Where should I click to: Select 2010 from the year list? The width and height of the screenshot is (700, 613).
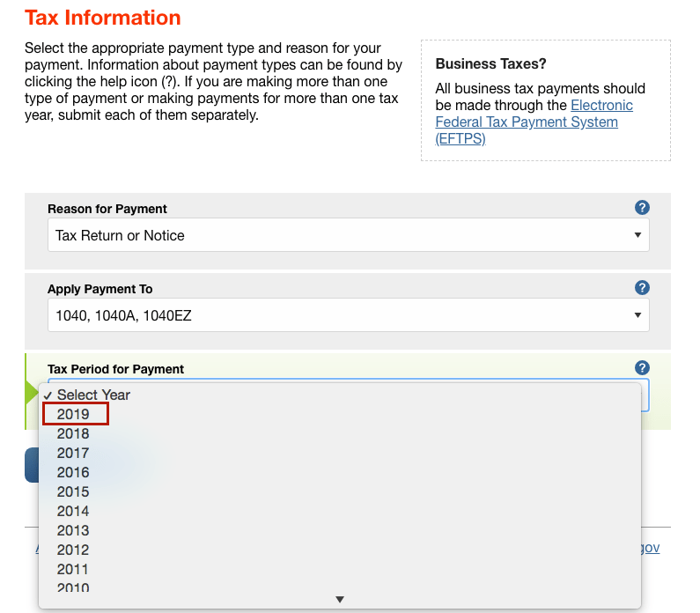coord(340,587)
